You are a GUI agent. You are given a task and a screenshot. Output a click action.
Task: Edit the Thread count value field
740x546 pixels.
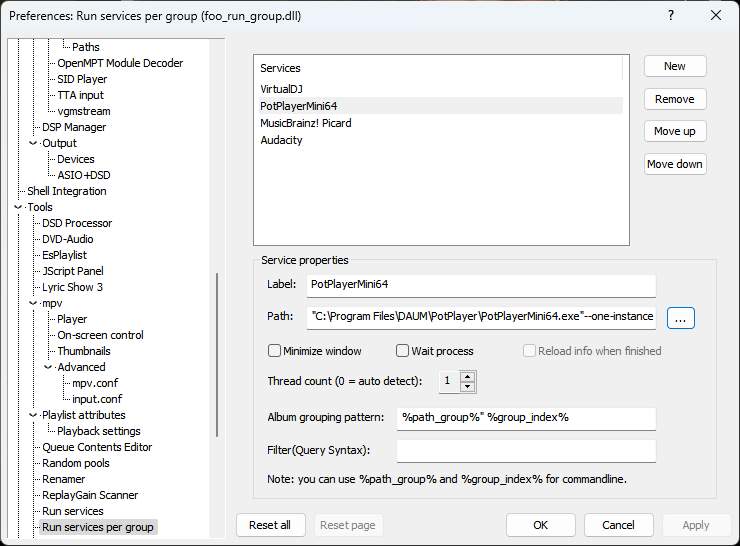pos(449,381)
